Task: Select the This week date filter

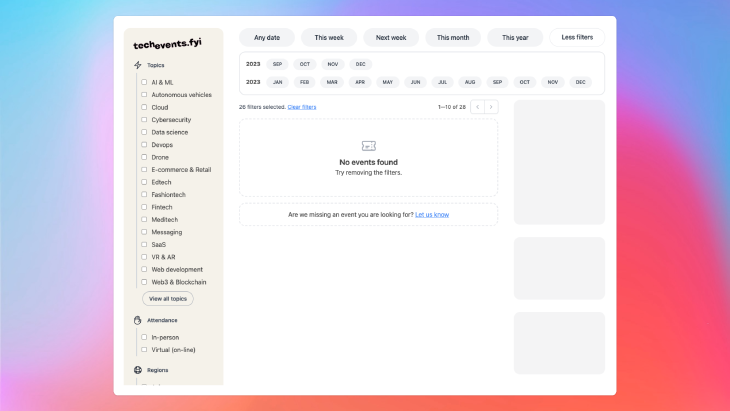Action: (329, 37)
